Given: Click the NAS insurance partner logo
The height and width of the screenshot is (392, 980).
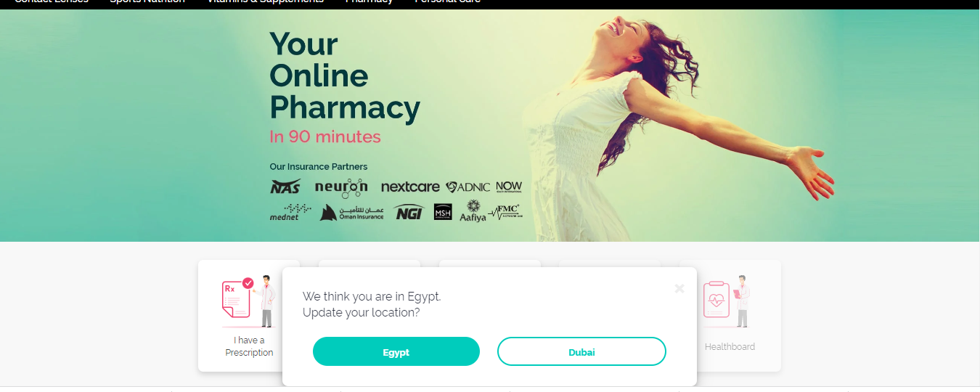Looking at the screenshot, I should click(x=285, y=187).
